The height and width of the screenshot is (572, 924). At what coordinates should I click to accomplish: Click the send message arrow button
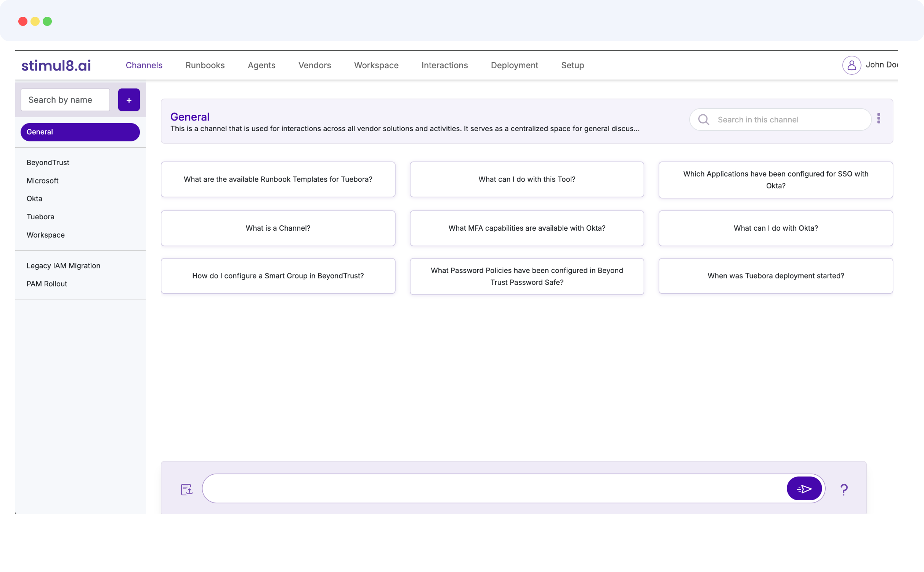pyautogui.click(x=804, y=488)
